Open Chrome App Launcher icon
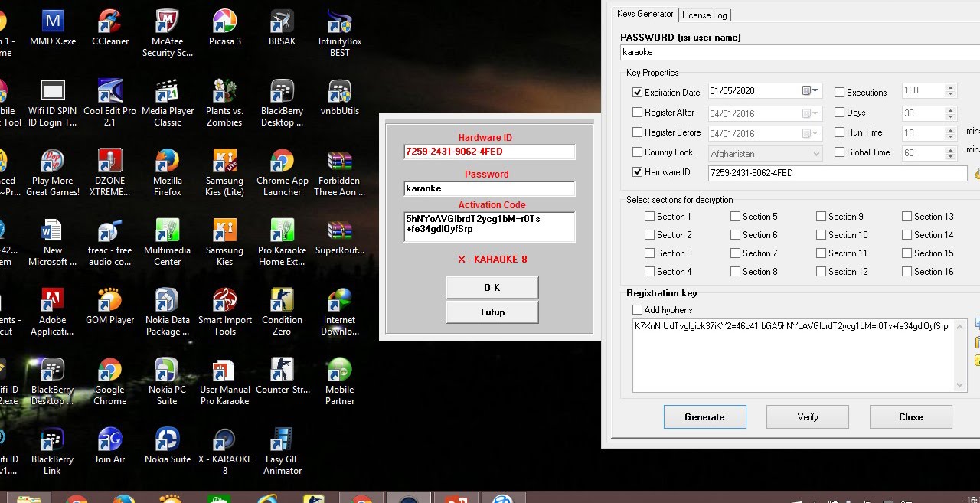980x503 pixels. (x=283, y=172)
